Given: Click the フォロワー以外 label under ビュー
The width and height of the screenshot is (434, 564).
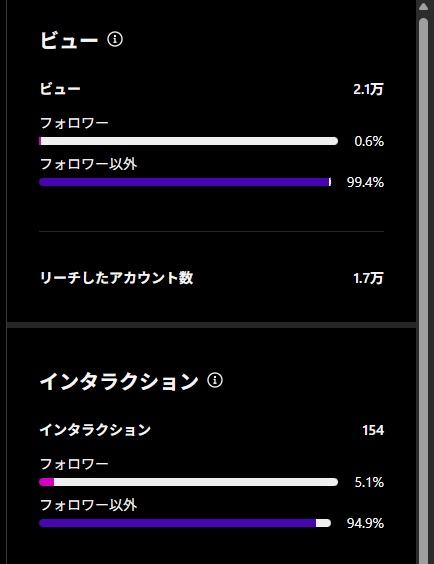Looking at the screenshot, I should click(88, 164).
